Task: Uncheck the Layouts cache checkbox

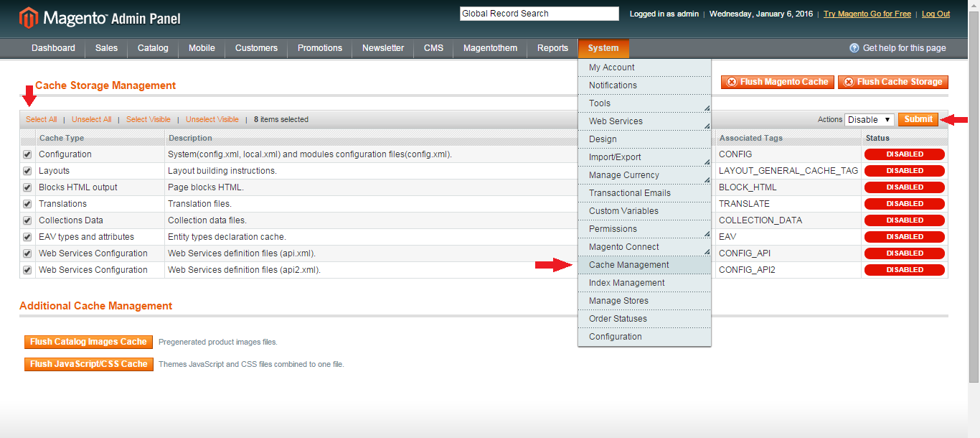Action: (27, 171)
